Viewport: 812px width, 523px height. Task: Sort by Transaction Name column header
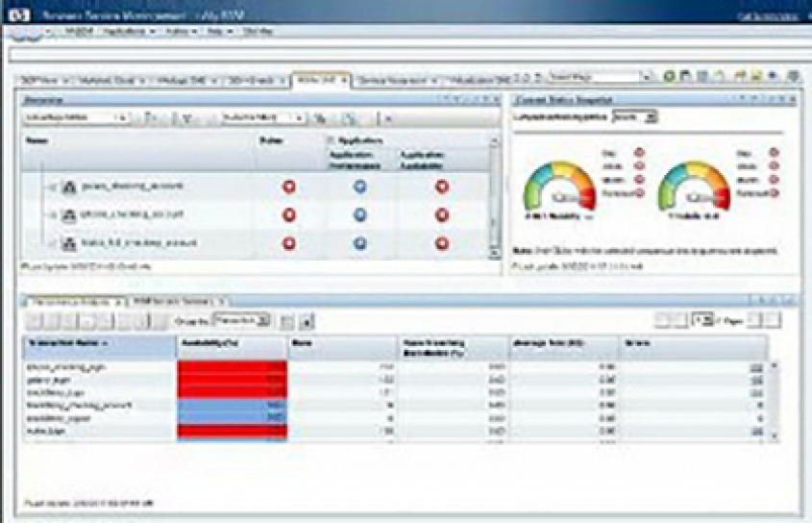pyautogui.click(x=99, y=348)
